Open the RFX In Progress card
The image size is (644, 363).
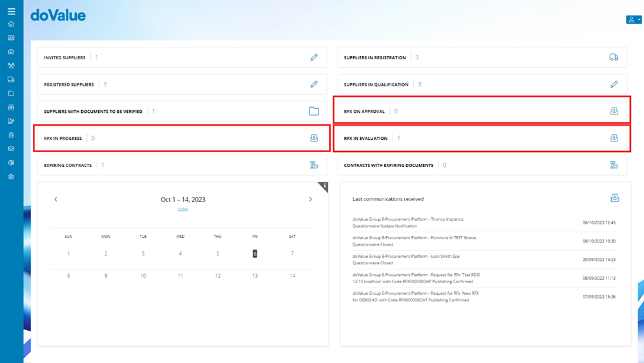tap(182, 139)
